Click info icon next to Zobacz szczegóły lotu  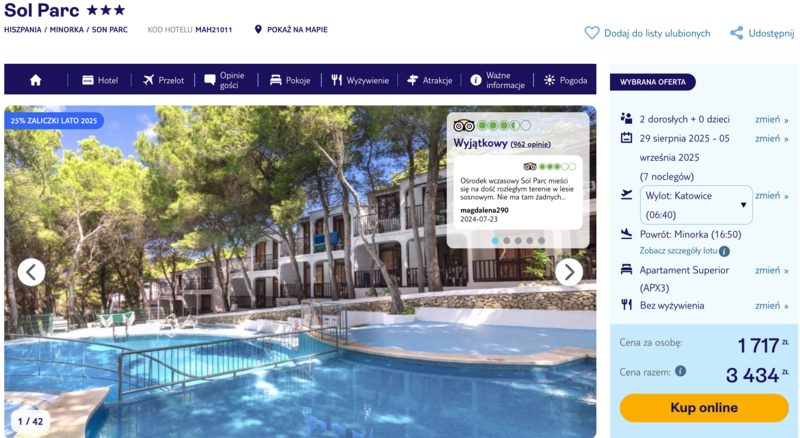click(x=724, y=251)
